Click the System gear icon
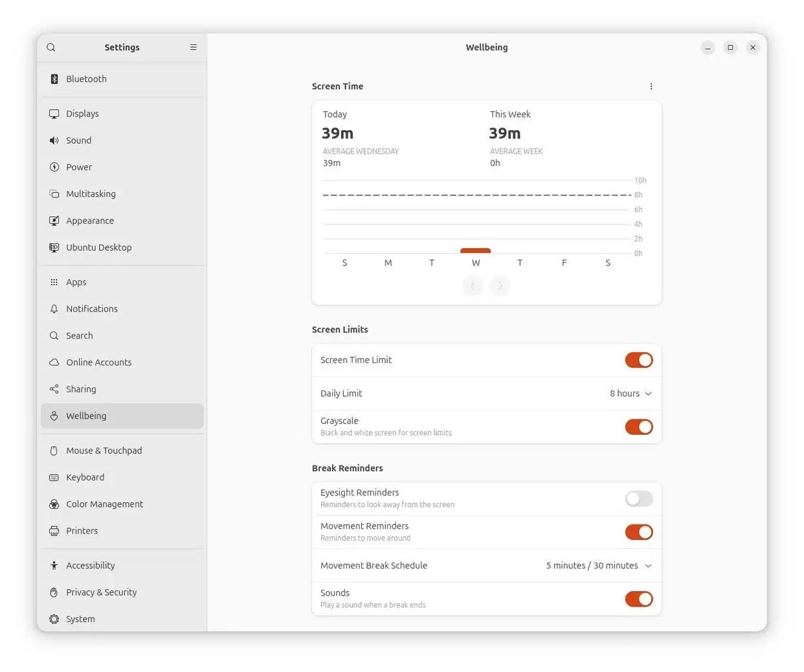The width and height of the screenshot is (804, 672). tap(54, 619)
